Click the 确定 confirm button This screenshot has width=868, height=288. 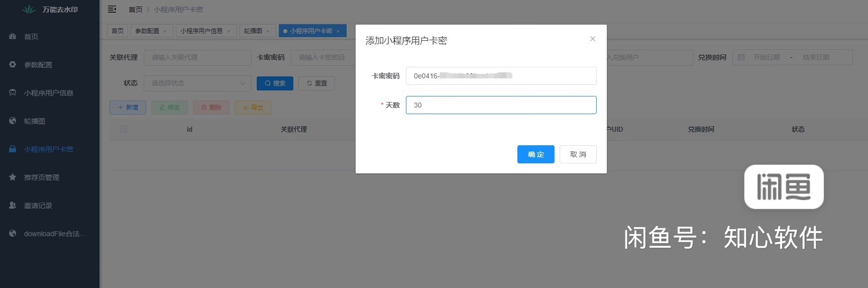[535, 154]
